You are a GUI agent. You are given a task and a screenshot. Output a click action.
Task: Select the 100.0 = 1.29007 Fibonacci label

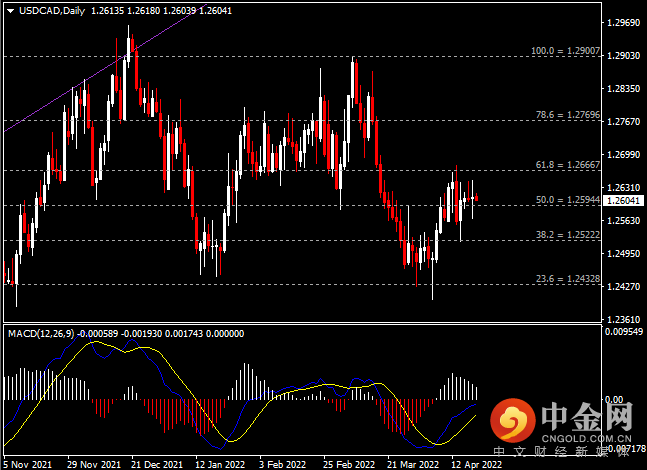[565, 51]
